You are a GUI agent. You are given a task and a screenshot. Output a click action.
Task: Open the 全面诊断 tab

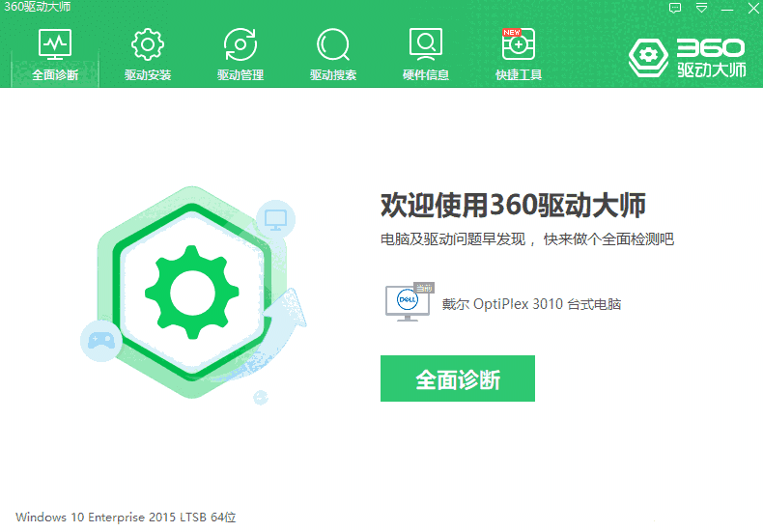coord(55,54)
